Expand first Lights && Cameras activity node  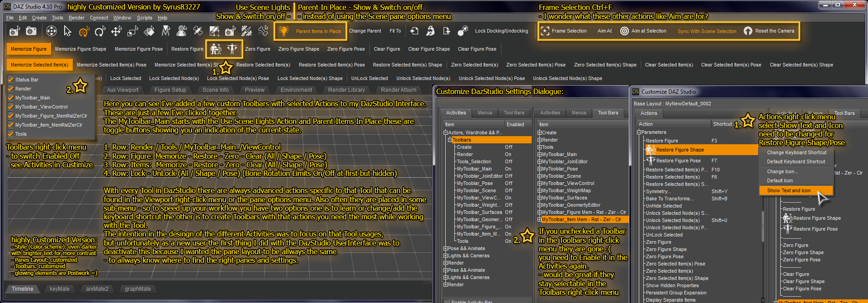pos(445,256)
